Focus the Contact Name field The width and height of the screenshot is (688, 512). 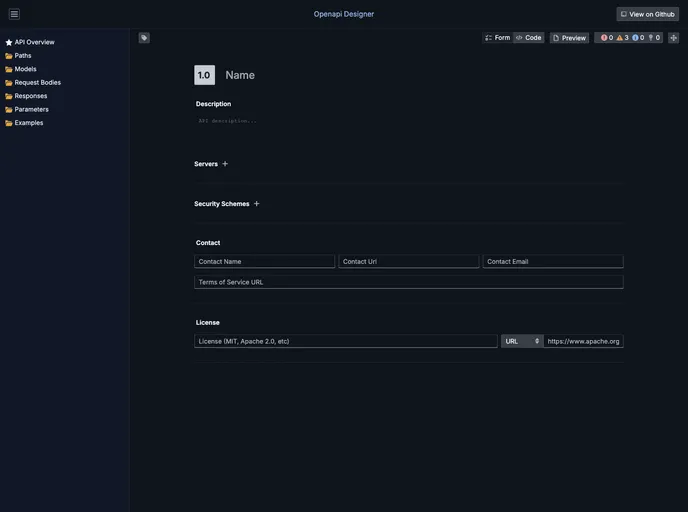pos(264,261)
